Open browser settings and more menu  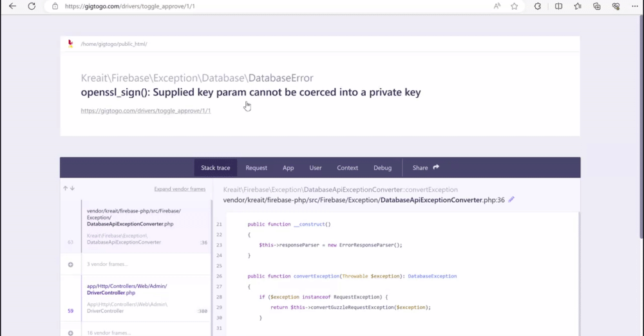pos(634,6)
